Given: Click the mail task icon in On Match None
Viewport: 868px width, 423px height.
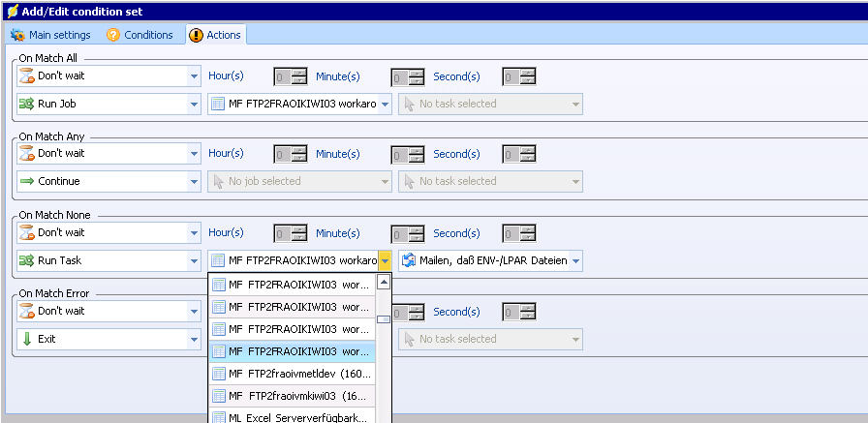Looking at the screenshot, I should 409,260.
